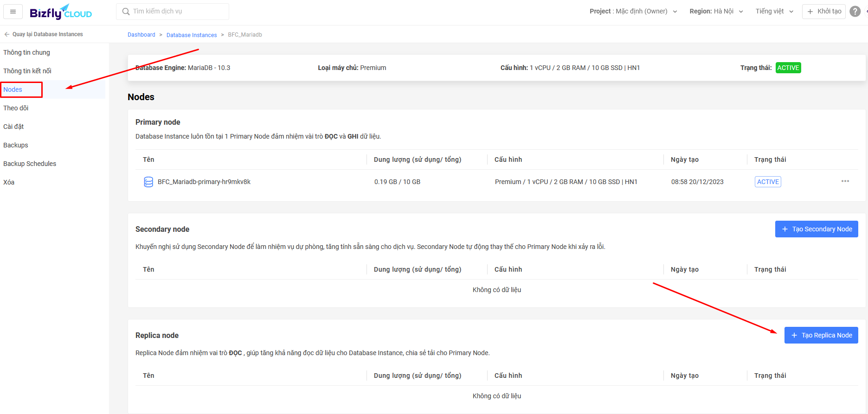The width and height of the screenshot is (868, 414).
Task: Click the Khởi tạo button
Action: pyautogui.click(x=824, y=12)
